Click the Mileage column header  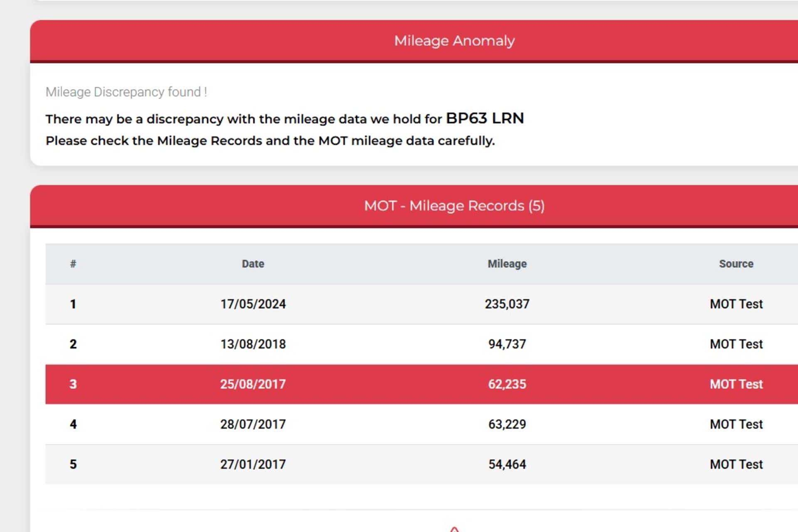[x=507, y=264]
